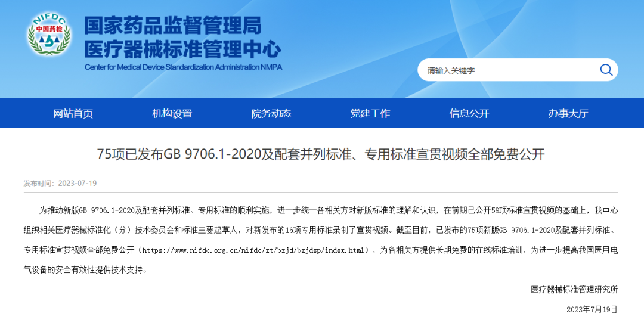Switch to the 信息公开 page
This screenshot has width=644, height=326.
coord(469,113)
